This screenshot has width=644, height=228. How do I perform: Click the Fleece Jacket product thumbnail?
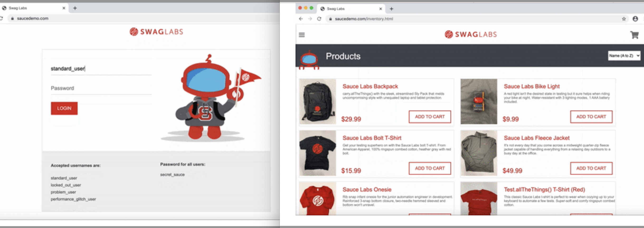pos(479,153)
